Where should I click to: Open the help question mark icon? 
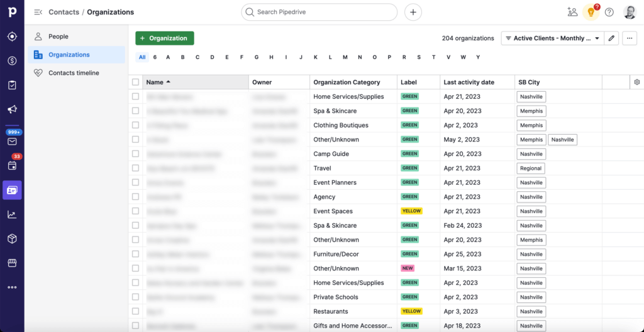(x=609, y=13)
